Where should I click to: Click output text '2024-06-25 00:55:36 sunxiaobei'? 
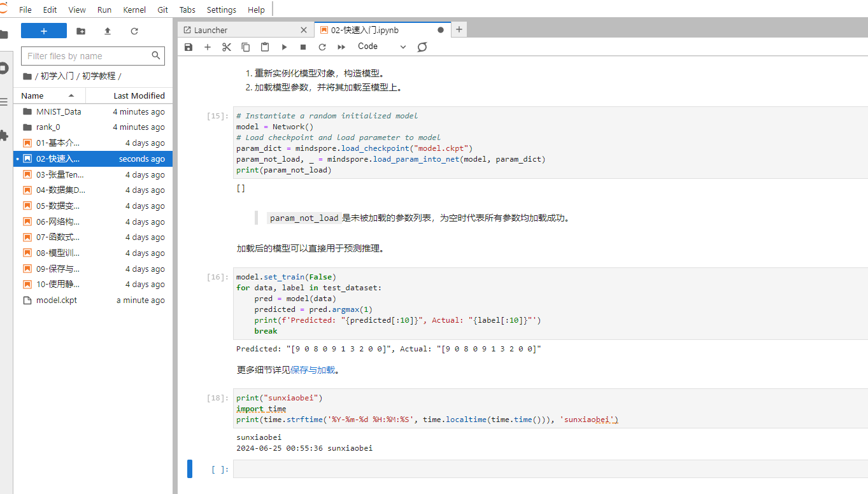(x=304, y=448)
